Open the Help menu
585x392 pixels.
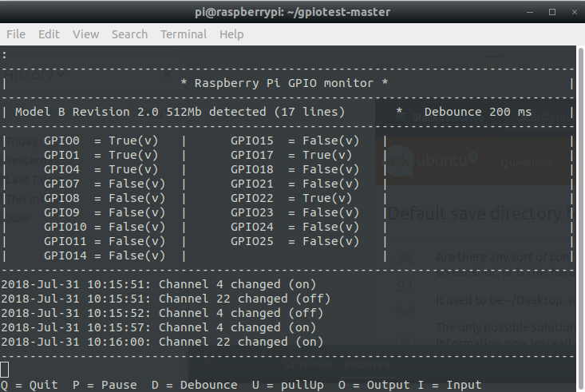tap(231, 34)
